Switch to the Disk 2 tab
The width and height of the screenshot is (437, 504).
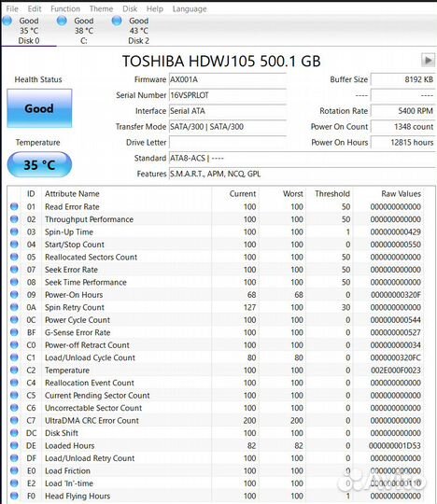[138, 31]
